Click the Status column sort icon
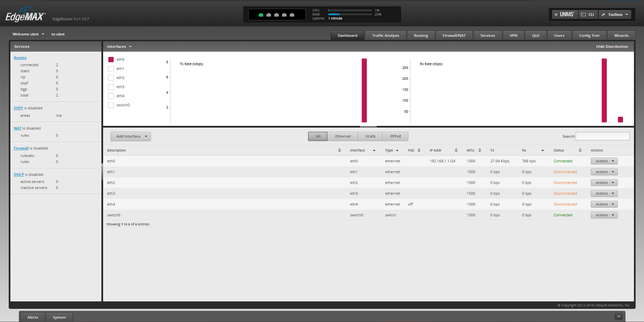Screen dimensions: 644x322 click(580, 150)
